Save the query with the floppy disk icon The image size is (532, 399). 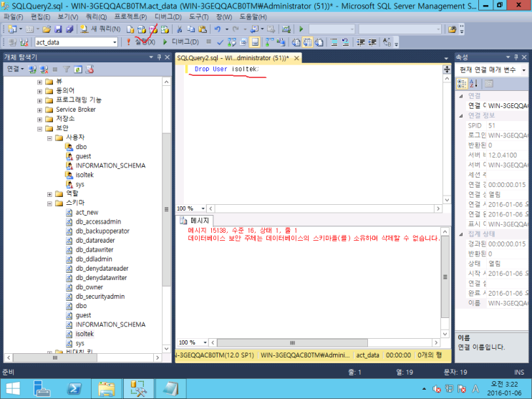point(58,29)
